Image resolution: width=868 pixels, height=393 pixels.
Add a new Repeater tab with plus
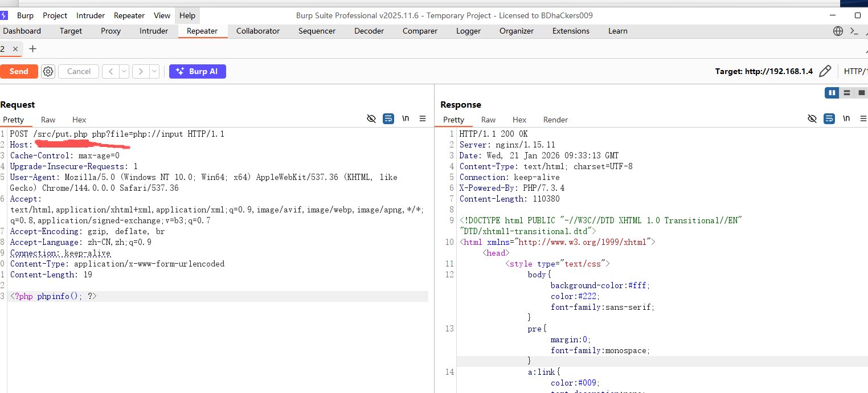pyautogui.click(x=32, y=49)
